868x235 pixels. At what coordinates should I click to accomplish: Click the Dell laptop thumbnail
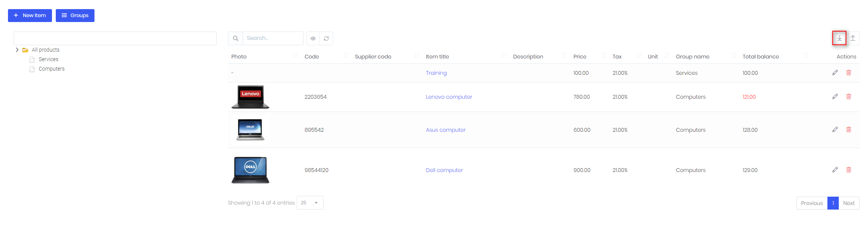pyautogui.click(x=250, y=170)
